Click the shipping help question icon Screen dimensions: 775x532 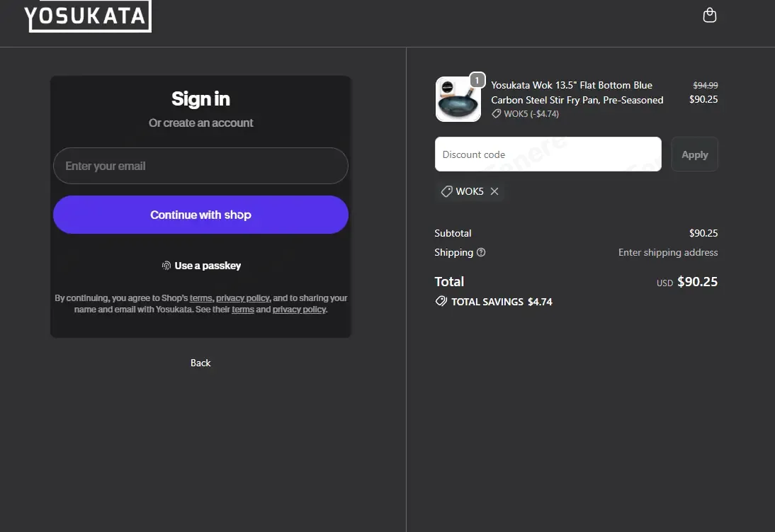coord(481,252)
